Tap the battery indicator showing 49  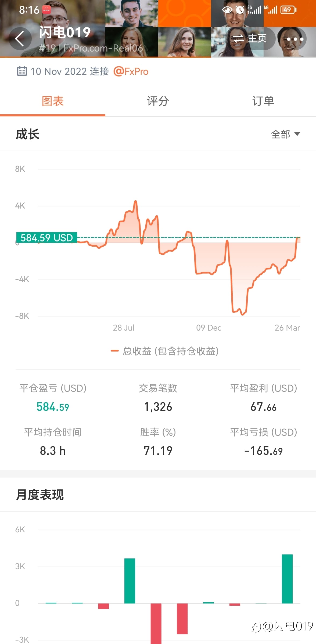(288, 10)
